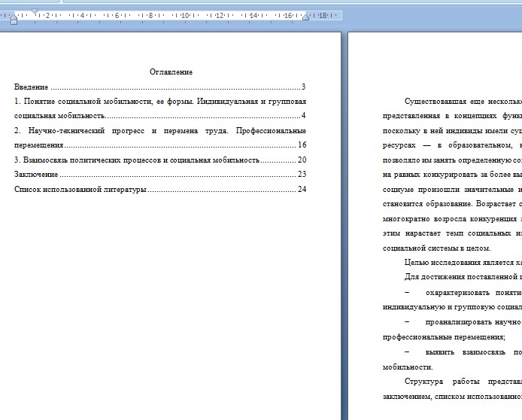The image size is (522, 420).
Task: Click the line профессиональные перемещения; on second page
Action: tap(444, 336)
